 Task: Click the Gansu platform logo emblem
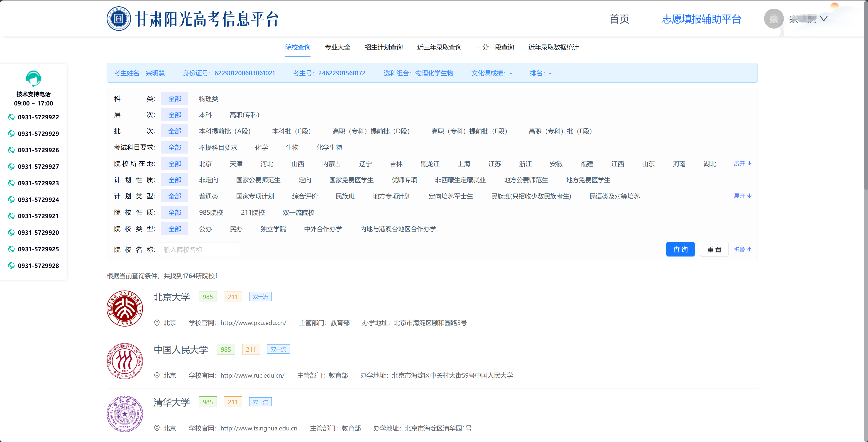point(119,19)
